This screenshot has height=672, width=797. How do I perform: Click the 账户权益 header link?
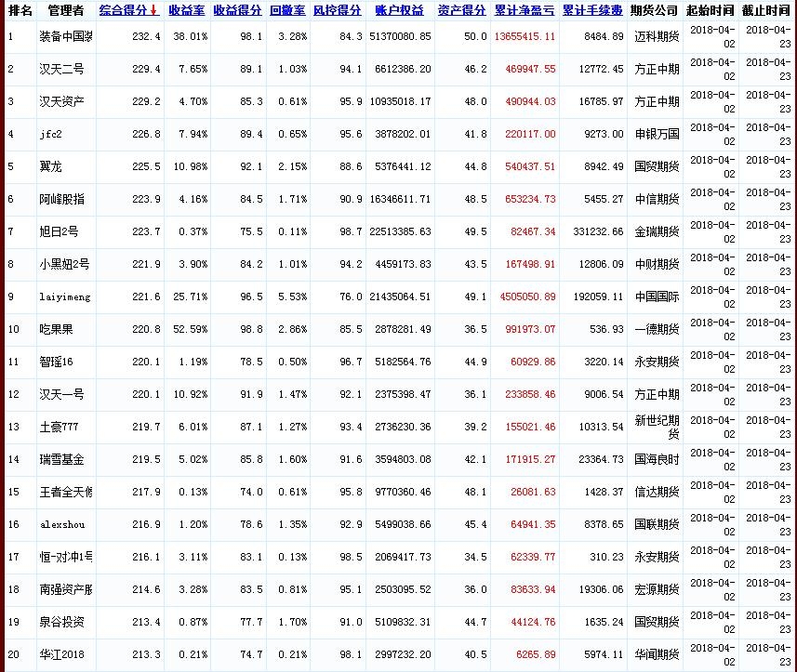click(x=399, y=11)
